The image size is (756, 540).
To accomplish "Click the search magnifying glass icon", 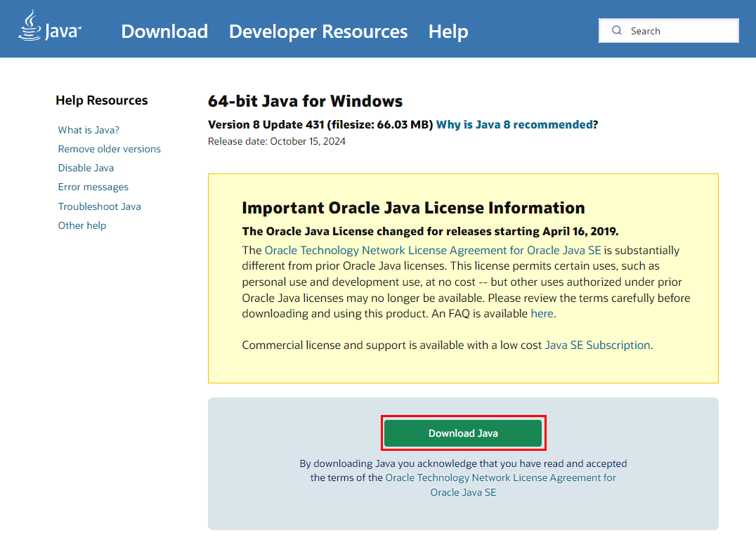I will click(617, 31).
